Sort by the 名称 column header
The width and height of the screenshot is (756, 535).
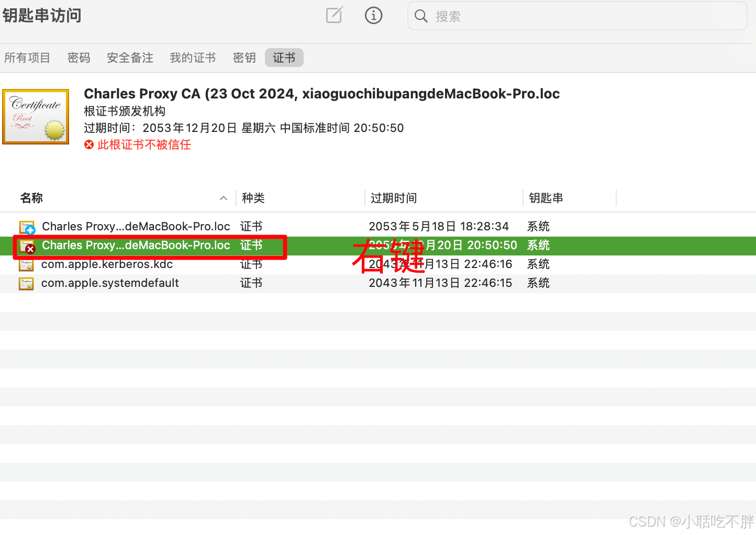click(31, 198)
